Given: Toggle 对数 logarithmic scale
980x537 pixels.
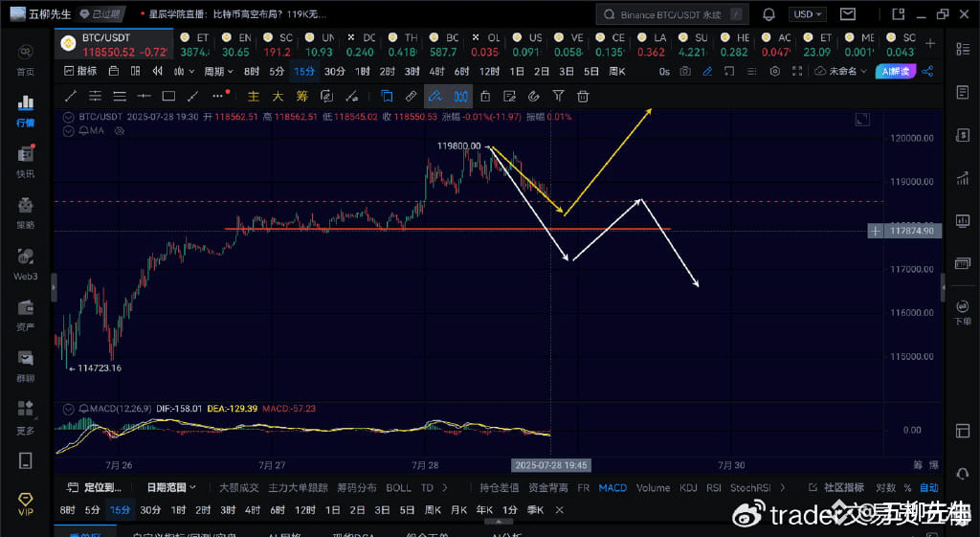Looking at the screenshot, I should 885,487.
